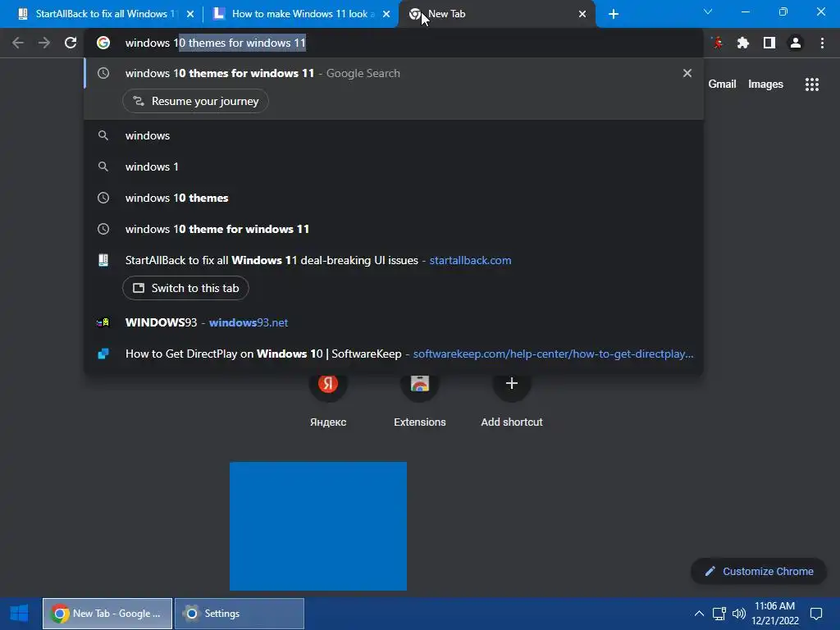Click the blue card thumbnail on the page
The image size is (840, 630).
tap(318, 526)
